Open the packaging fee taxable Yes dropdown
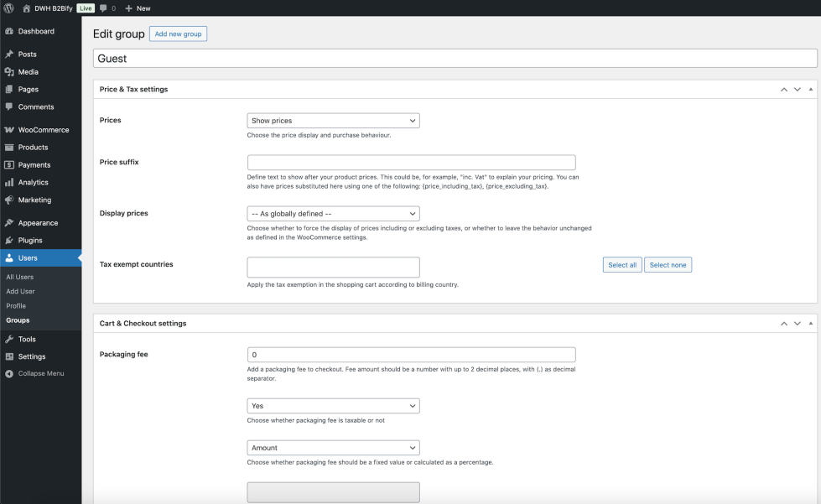 click(333, 406)
